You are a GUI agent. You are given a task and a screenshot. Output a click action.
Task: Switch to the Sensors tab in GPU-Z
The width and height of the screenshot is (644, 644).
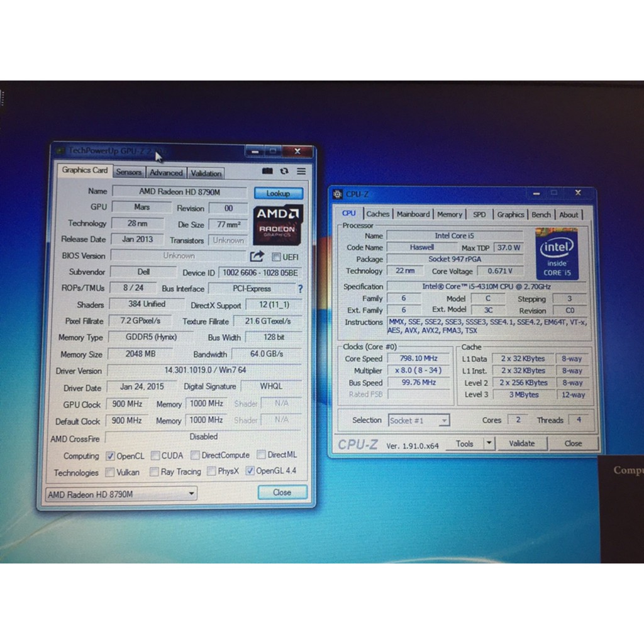[x=129, y=172]
